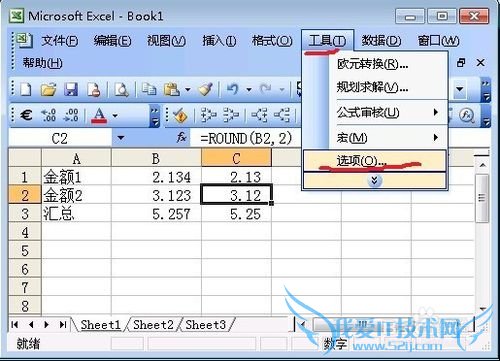
Task: Click the Font Color red A icon
Action: 99,116
